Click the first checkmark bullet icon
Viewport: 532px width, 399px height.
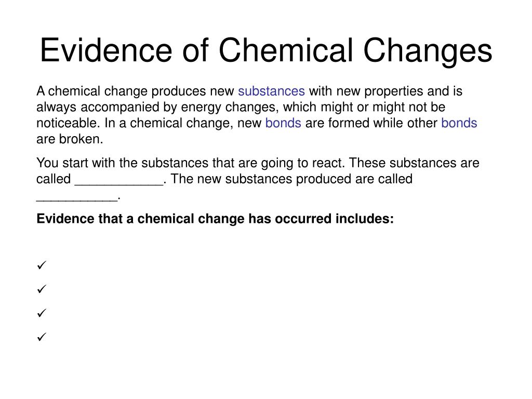pos(42,265)
